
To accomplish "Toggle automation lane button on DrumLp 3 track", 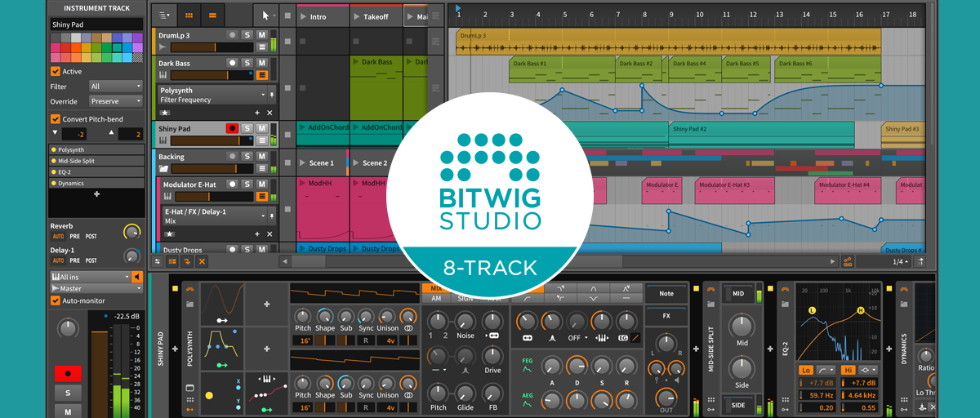I will click(262, 47).
